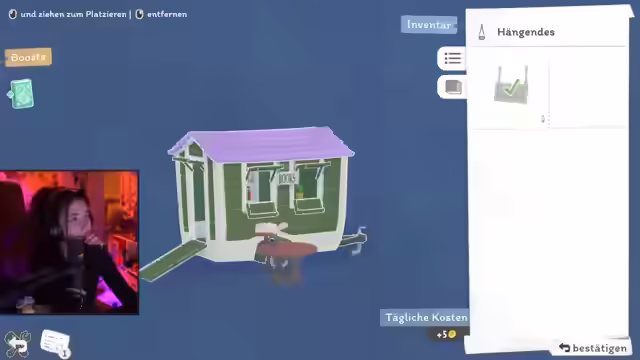Click the gold coin icon beside +5
This screenshot has width=640, height=360.
[x=452, y=334]
